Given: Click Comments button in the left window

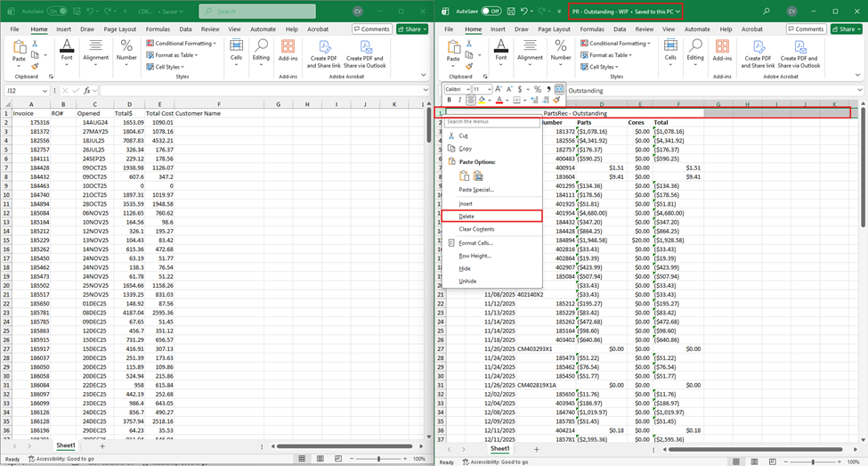Looking at the screenshot, I should pos(371,29).
